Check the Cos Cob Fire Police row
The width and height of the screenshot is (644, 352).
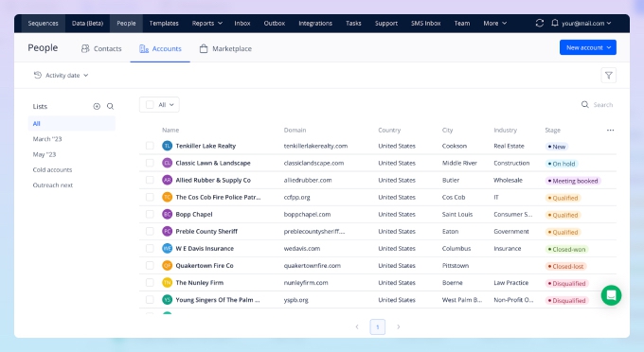[x=150, y=198]
